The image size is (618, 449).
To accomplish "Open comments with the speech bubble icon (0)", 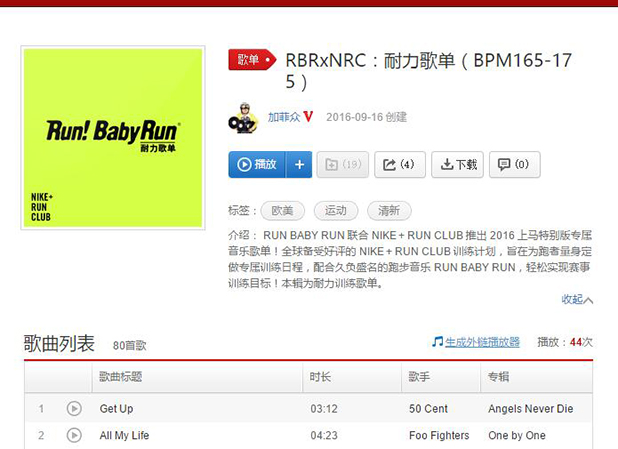I will coord(514,164).
